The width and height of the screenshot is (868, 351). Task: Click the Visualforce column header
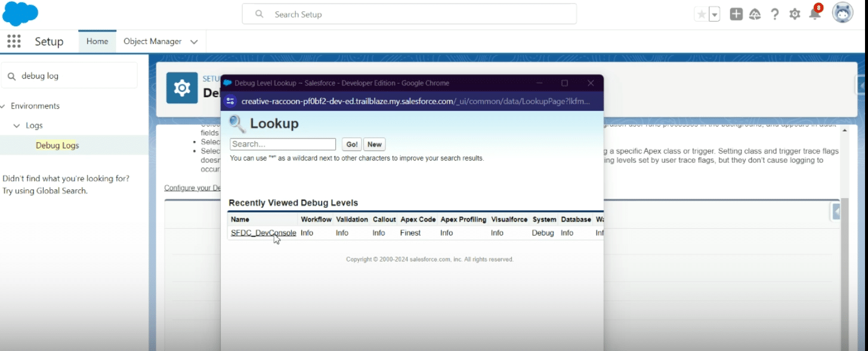tap(509, 220)
